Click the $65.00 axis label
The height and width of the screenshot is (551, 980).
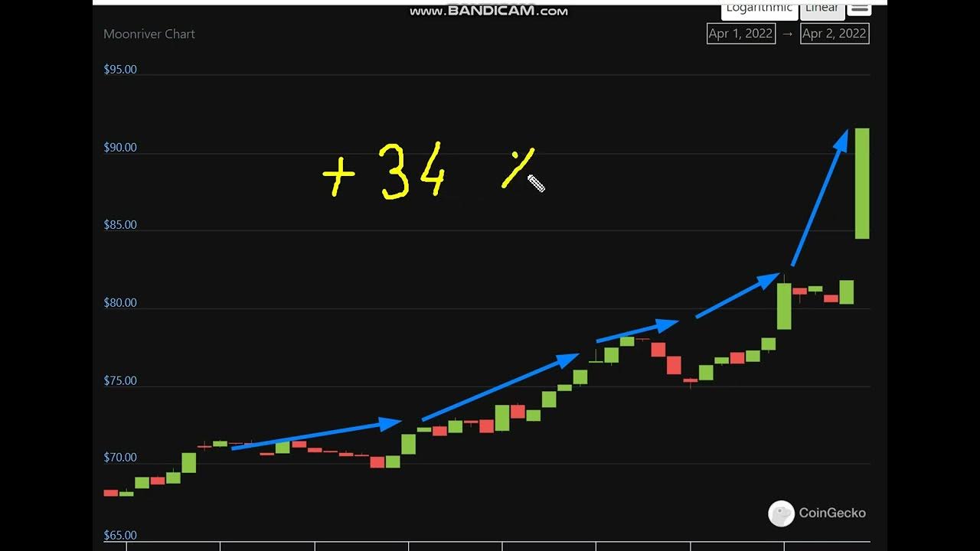(120, 536)
